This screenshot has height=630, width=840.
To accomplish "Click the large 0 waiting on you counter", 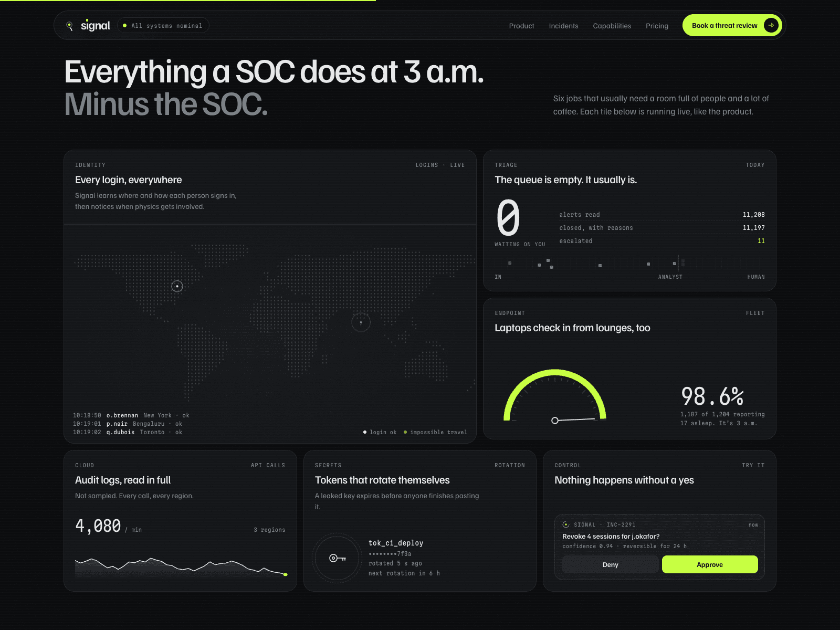I will [508, 217].
